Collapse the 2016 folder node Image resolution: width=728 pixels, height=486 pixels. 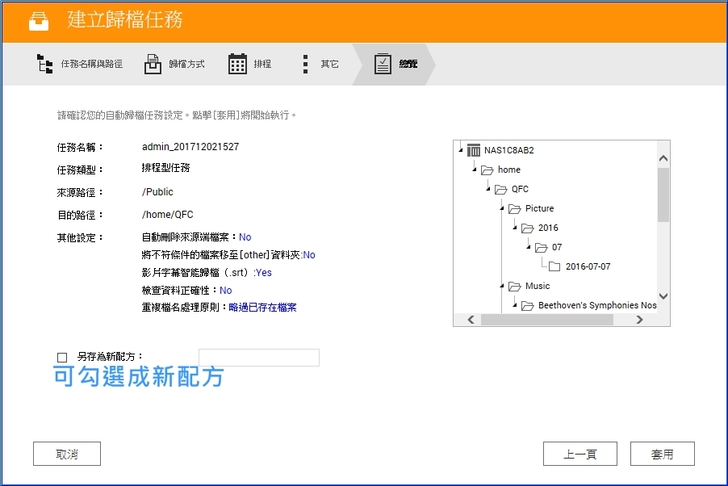coord(514,227)
